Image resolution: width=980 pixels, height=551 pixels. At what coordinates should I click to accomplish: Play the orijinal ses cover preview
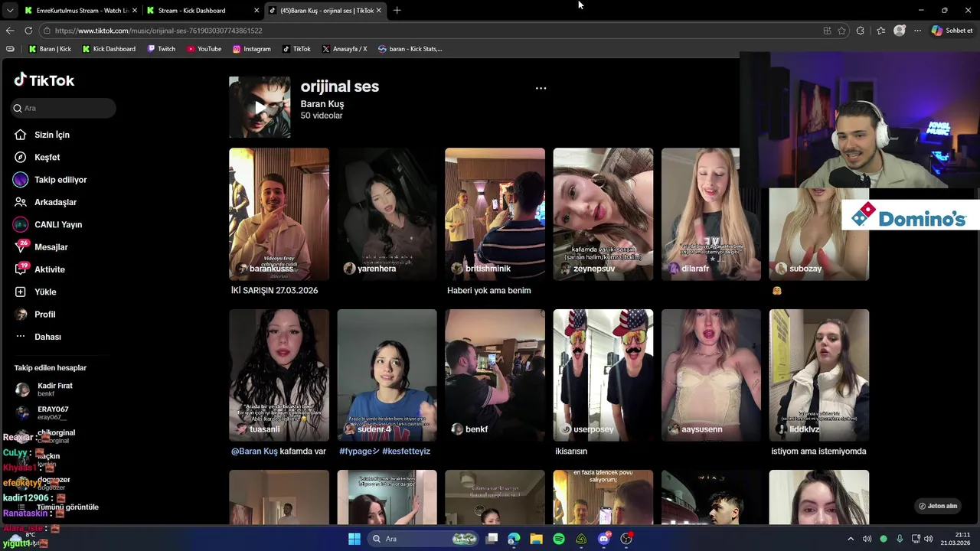click(x=260, y=107)
